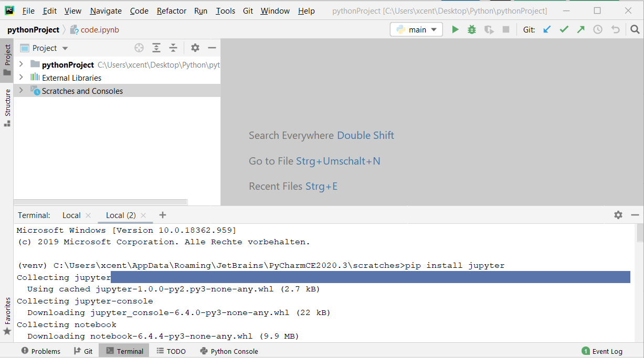Click the highlighted 'Collecting jupyter' terminal line
The height and width of the screenshot is (358, 644).
[x=323, y=277]
